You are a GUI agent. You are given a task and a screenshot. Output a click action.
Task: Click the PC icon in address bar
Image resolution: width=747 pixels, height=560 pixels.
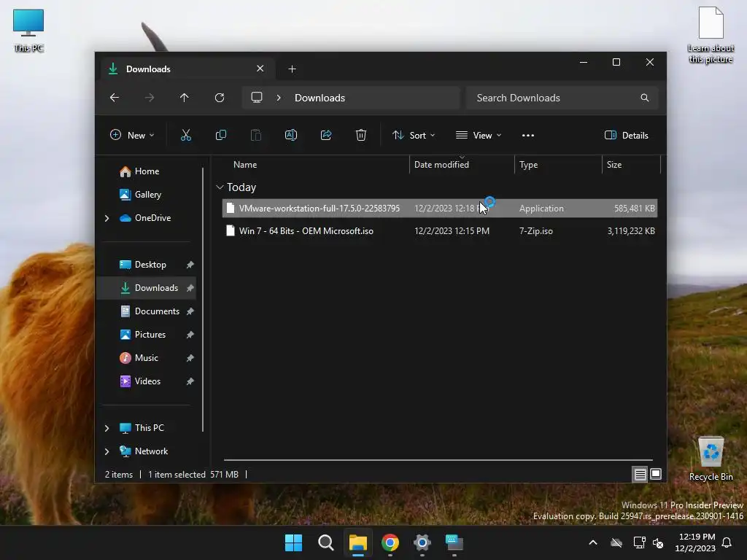pos(257,97)
